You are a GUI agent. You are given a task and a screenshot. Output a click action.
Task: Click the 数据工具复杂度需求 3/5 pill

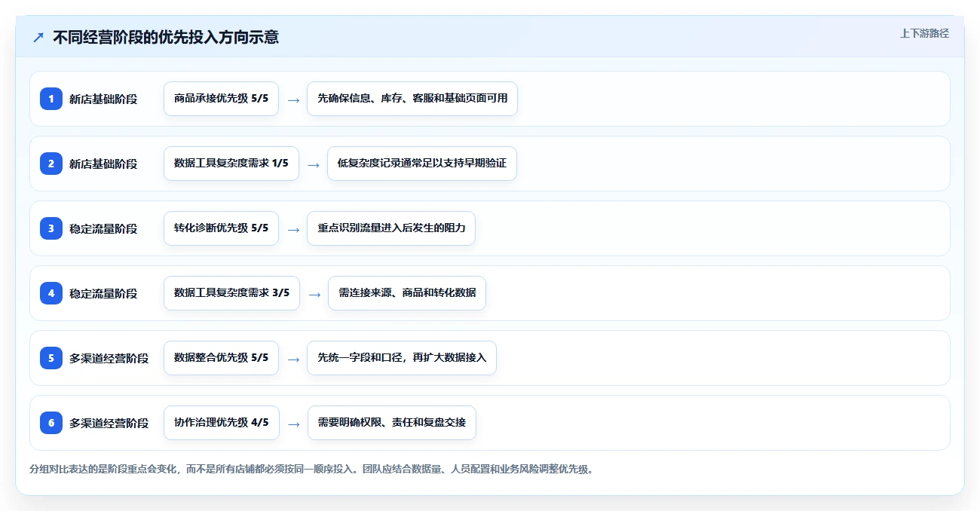click(x=231, y=293)
